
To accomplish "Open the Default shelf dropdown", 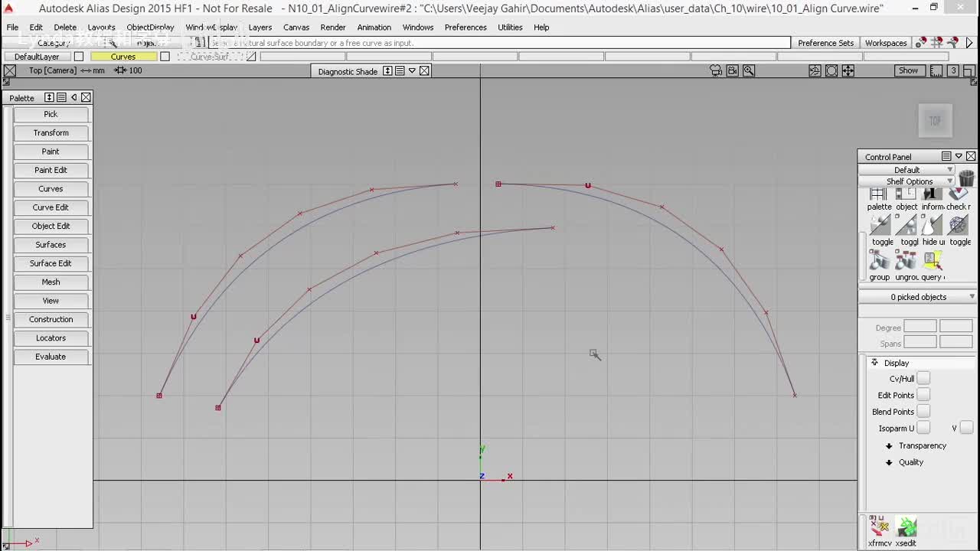I will (x=906, y=170).
